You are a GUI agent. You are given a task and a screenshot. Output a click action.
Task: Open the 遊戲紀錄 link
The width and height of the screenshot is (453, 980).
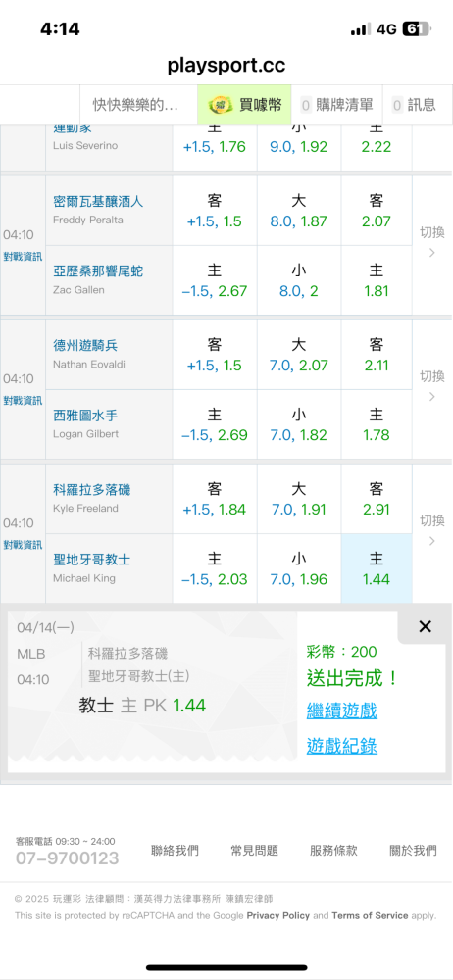[x=341, y=746]
